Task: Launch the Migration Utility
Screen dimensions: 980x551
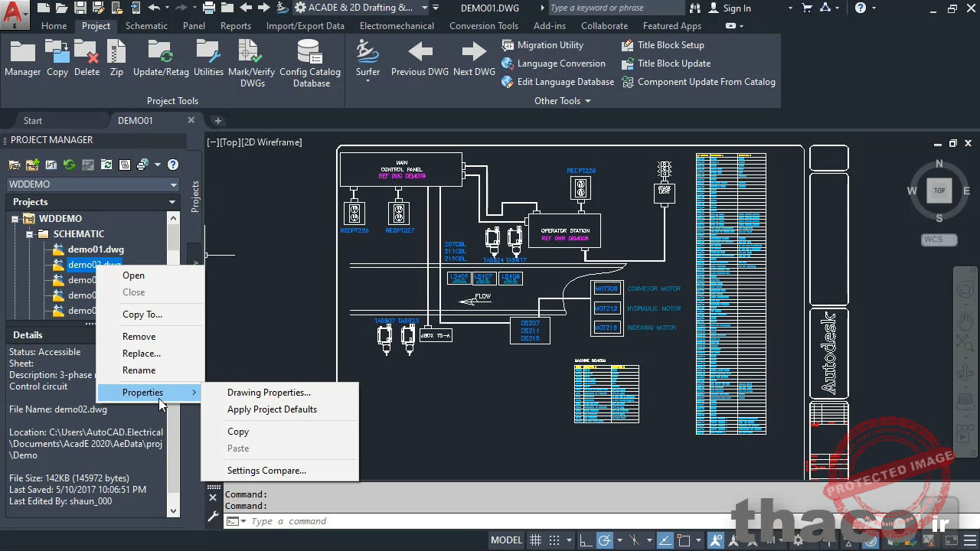Action: point(550,45)
